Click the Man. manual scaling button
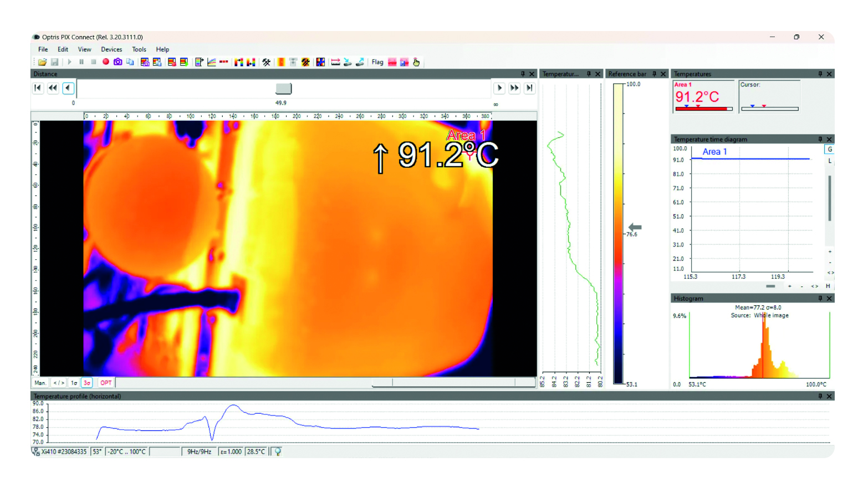 pyautogui.click(x=40, y=383)
